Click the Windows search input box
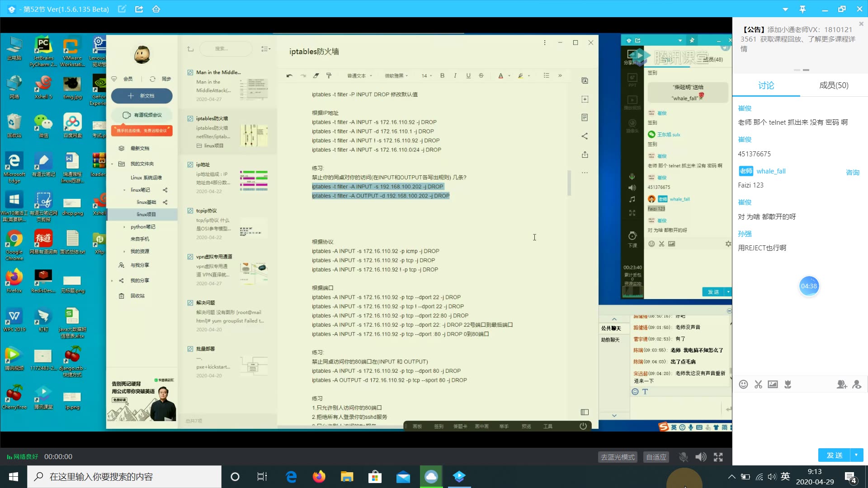Screen dimensions: 868x488 pyautogui.click(x=124, y=477)
